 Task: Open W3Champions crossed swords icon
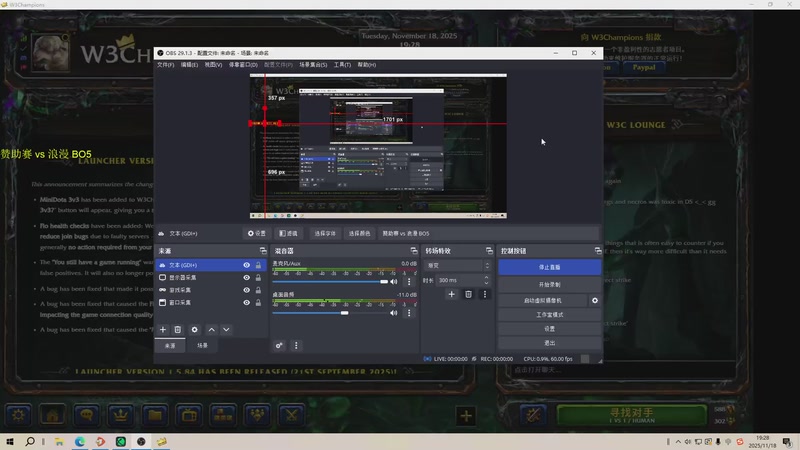[292, 415]
